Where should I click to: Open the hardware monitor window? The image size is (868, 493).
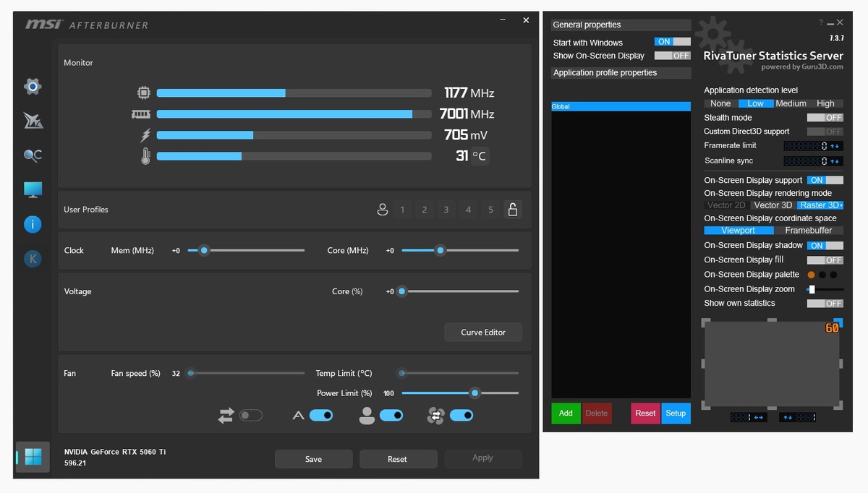[32, 189]
